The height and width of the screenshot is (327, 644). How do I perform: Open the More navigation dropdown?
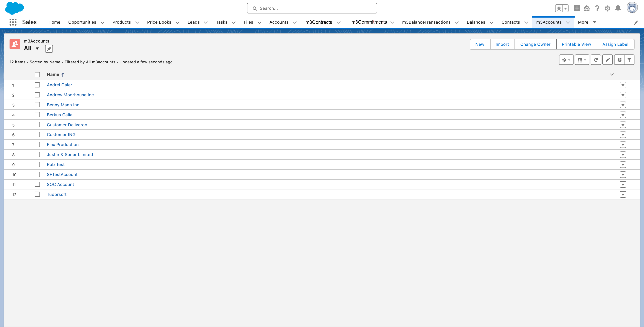click(587, 22)
